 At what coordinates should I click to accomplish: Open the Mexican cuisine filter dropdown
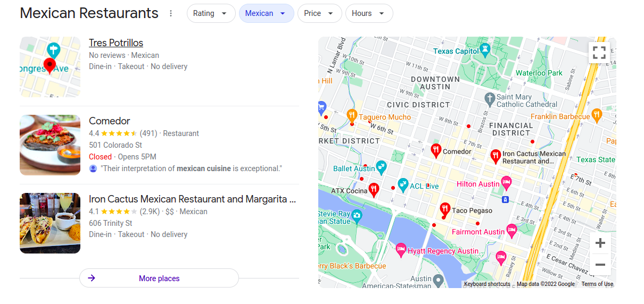click(266, 13)
